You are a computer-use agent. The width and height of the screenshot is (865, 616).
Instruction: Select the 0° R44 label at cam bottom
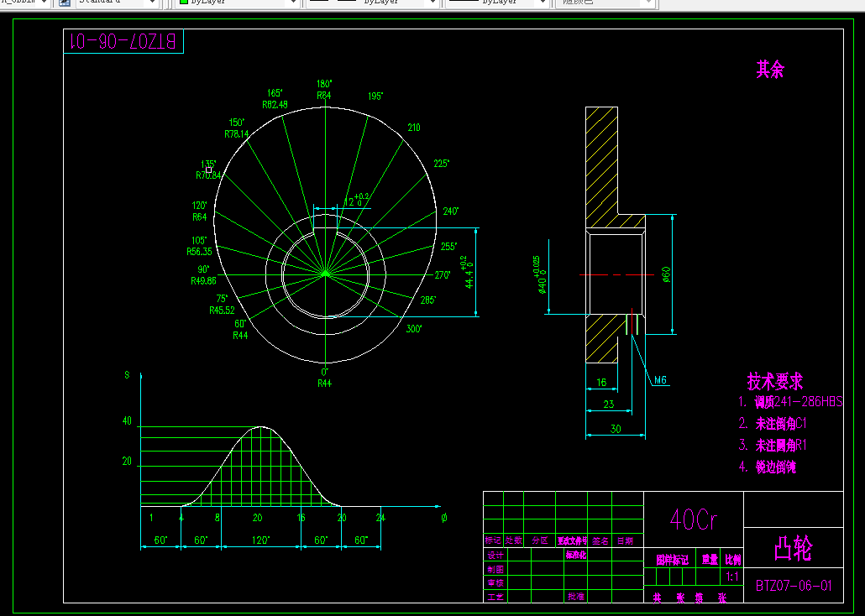324,378
